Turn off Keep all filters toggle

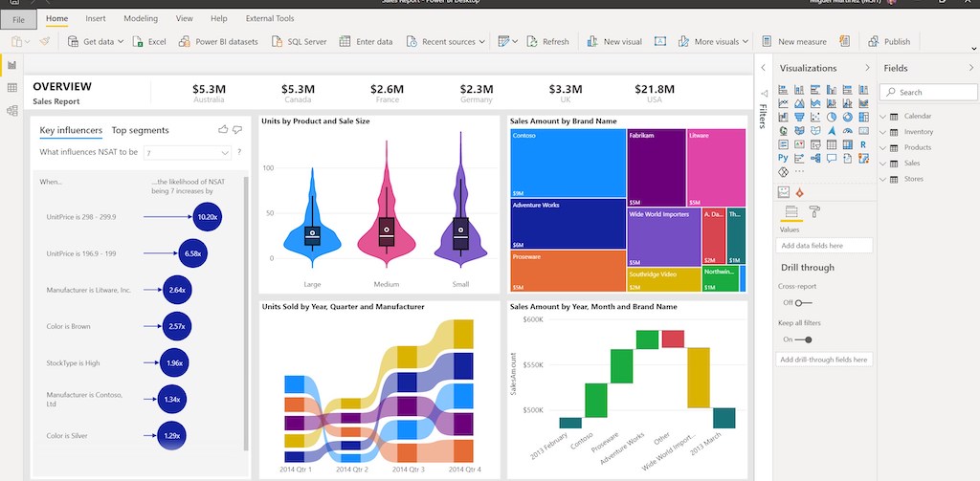804,339
